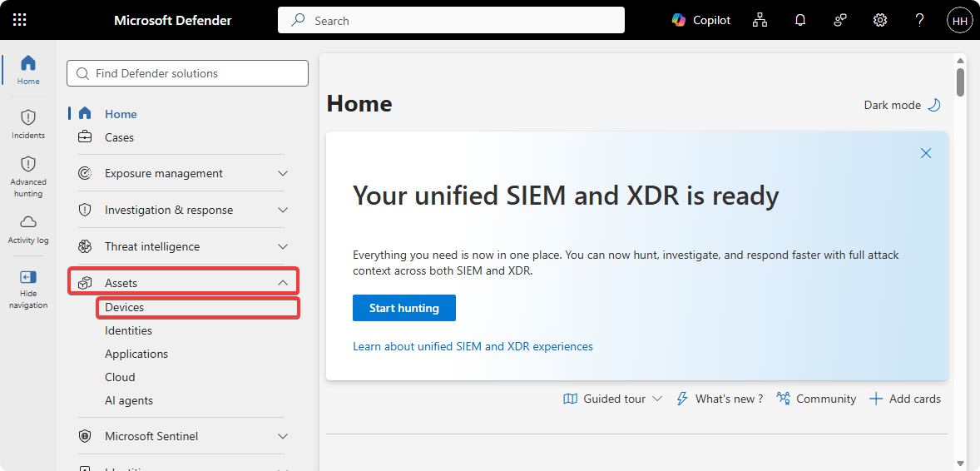Click the Microsoft Defender title
This screenshot has width=980, height=471.
(172, 20)
